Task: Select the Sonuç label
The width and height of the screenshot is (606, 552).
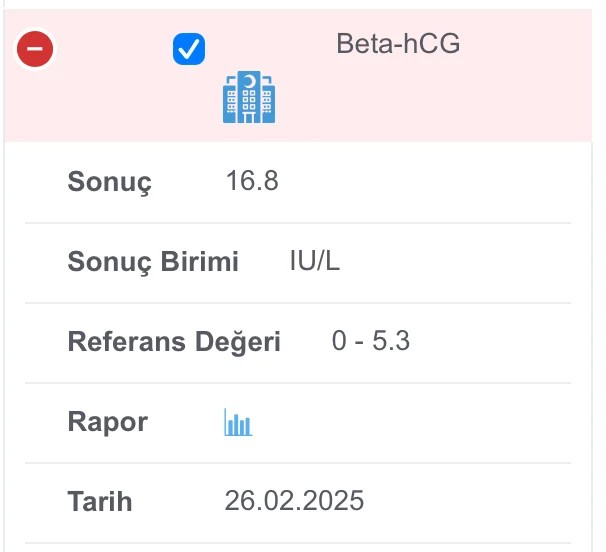Action: [x=109, y=183]
